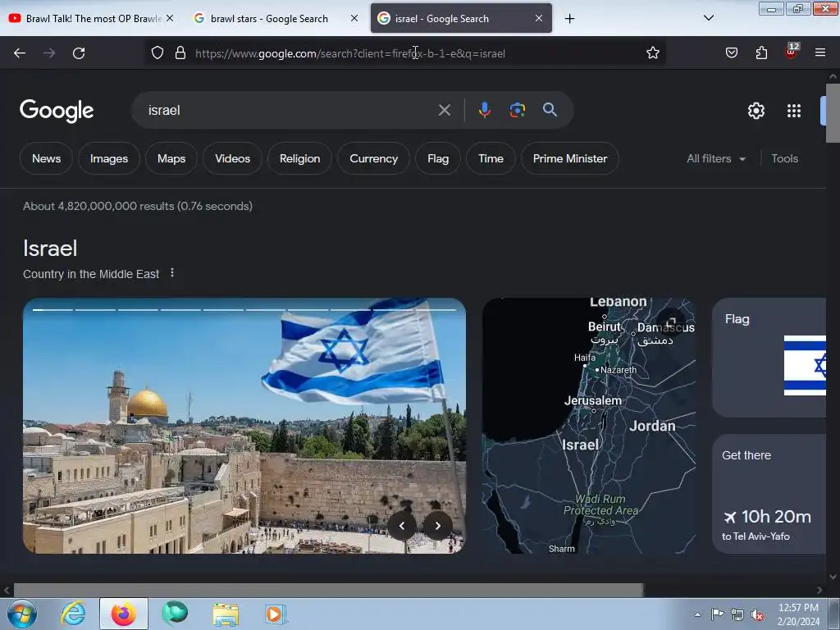Open the Firefox extensions menu

pos(761,53)
